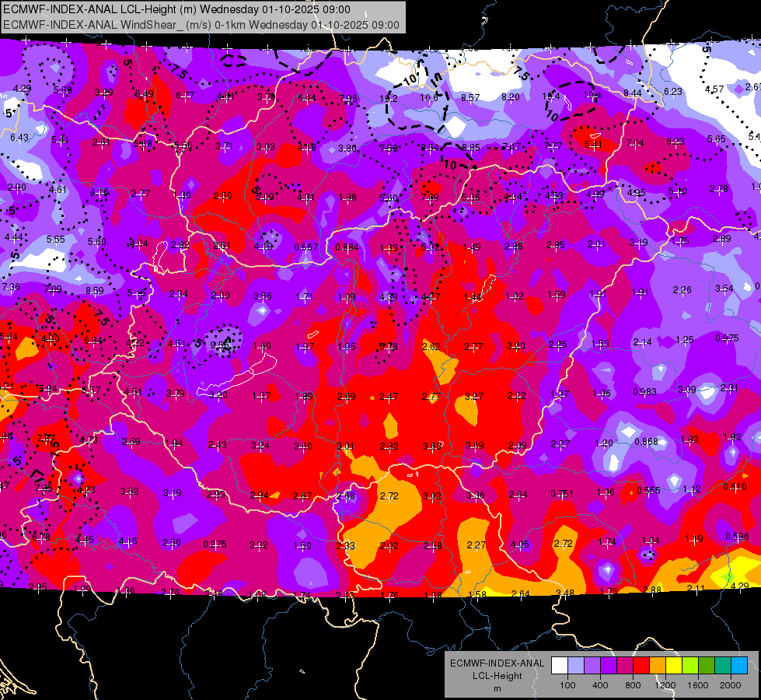This screenshot has width=761, height=700.
Task: Click the unit label 'm' in the legend
Action: pyautogui.click(x=497, y=689)
